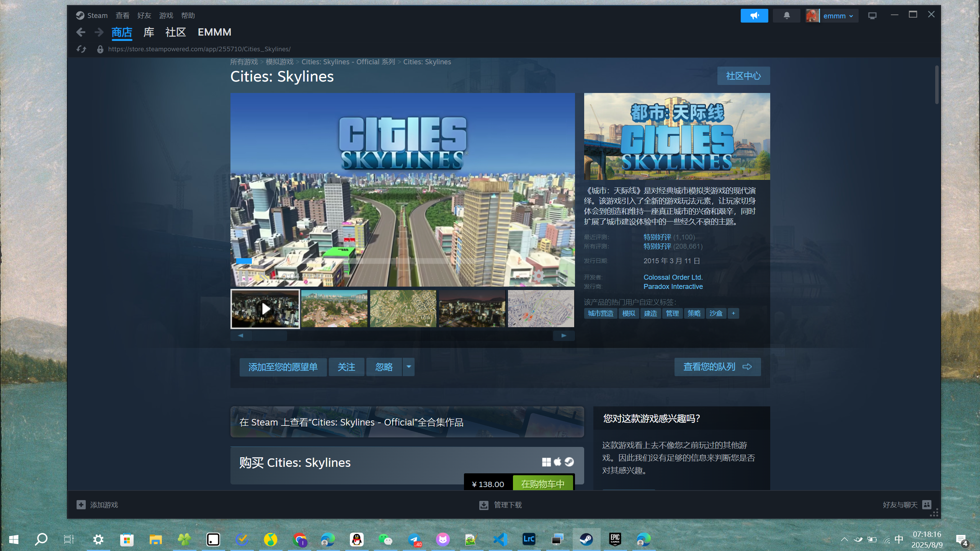Click 添加游戏 at bottom left

(x=97, y=505)
